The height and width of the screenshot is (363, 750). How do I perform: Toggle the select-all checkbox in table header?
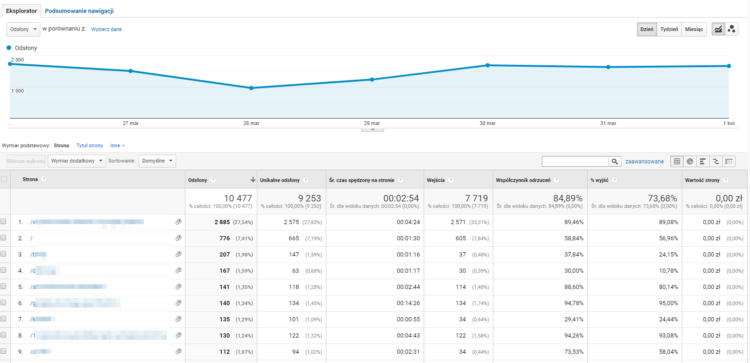pyautogui.click(x=4, y=179)
